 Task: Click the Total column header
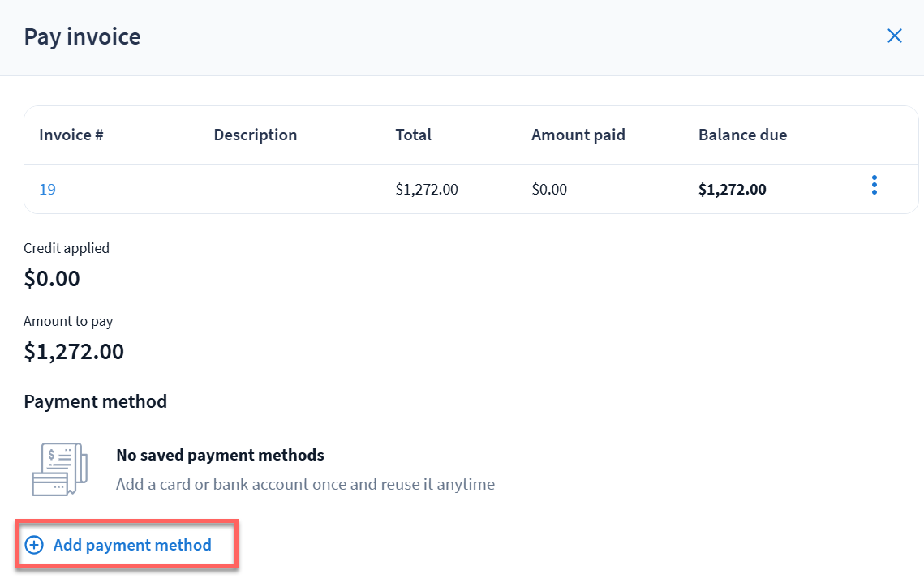coord(414,135)
